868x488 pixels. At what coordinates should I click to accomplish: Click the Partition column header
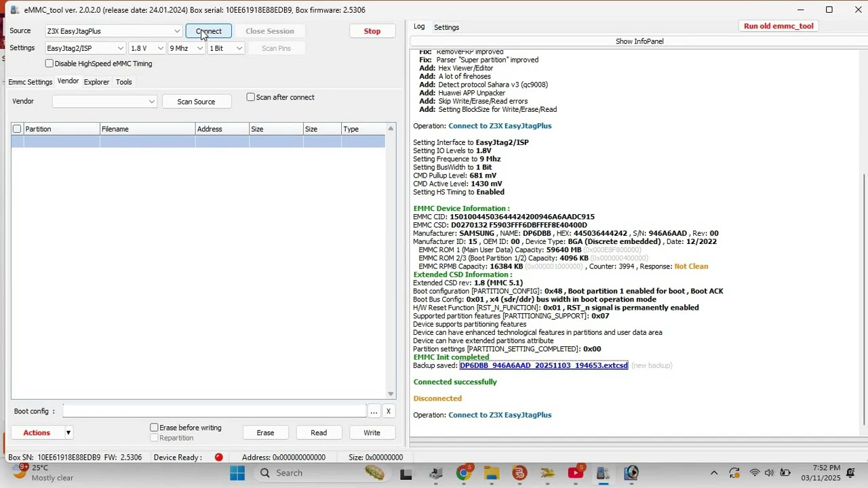tap(62, 129)
